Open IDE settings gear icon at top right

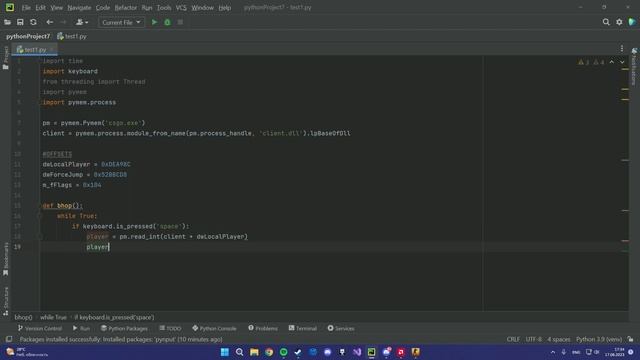[x=619, y=22]
